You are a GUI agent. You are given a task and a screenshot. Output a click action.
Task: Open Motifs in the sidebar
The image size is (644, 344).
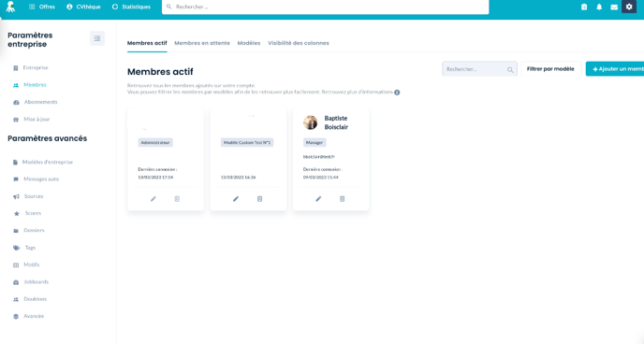pos(32,265)
